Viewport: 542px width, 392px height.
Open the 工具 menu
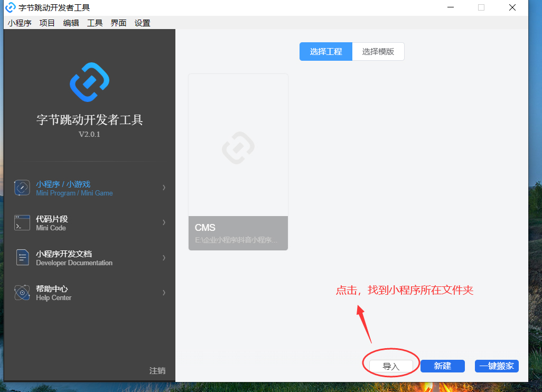95,23
